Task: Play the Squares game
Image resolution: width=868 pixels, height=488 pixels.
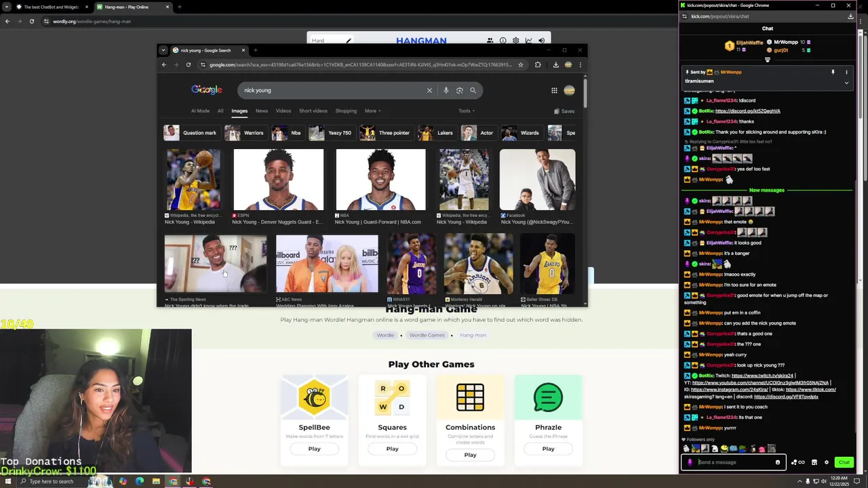Action: (x=392, y=449)
